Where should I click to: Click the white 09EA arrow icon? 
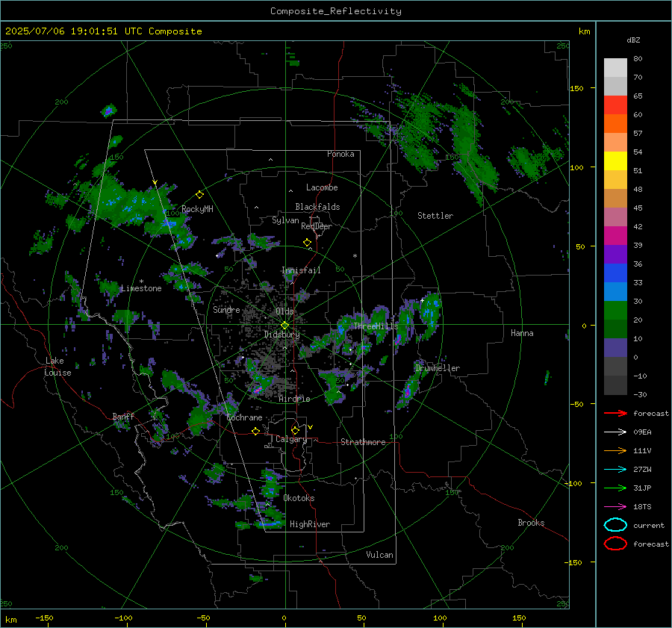click(615, 432)
